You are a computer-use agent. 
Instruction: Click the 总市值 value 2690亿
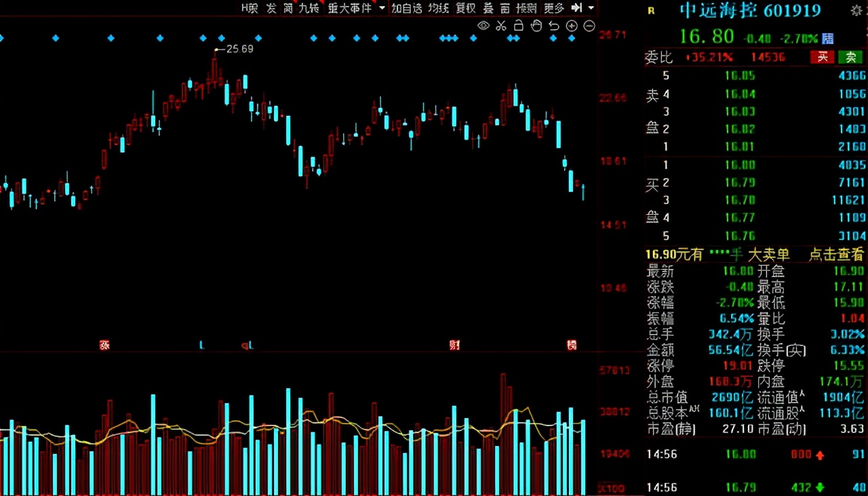[732, 397]
